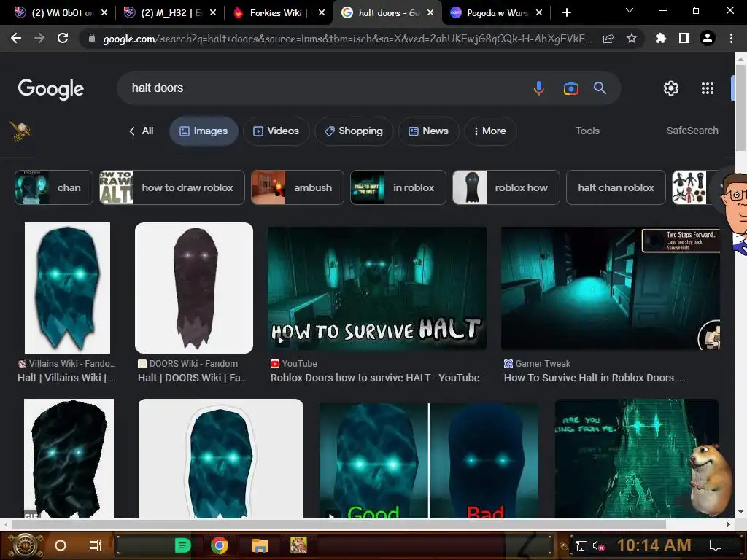Open the SafeSearch dropdown
The image size is (747, 560).
coord(692,131)
